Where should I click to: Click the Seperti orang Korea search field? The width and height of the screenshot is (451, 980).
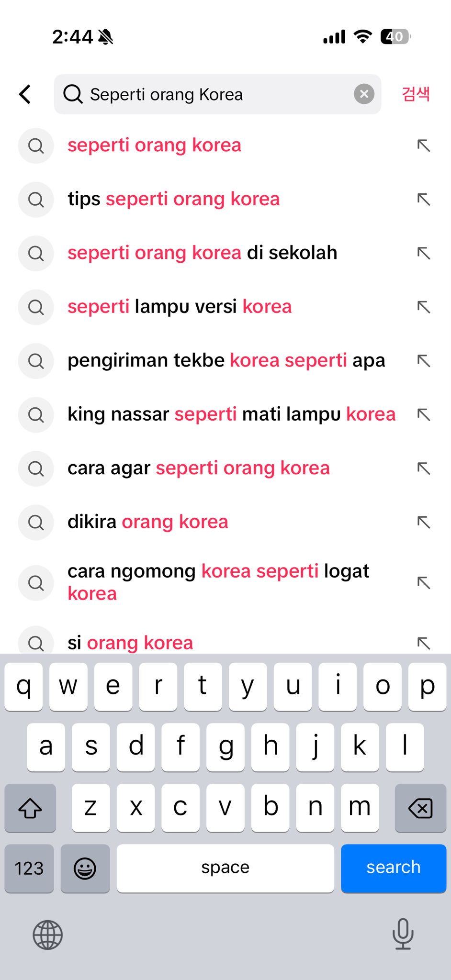pyautogui.click(x=211, y=94)
